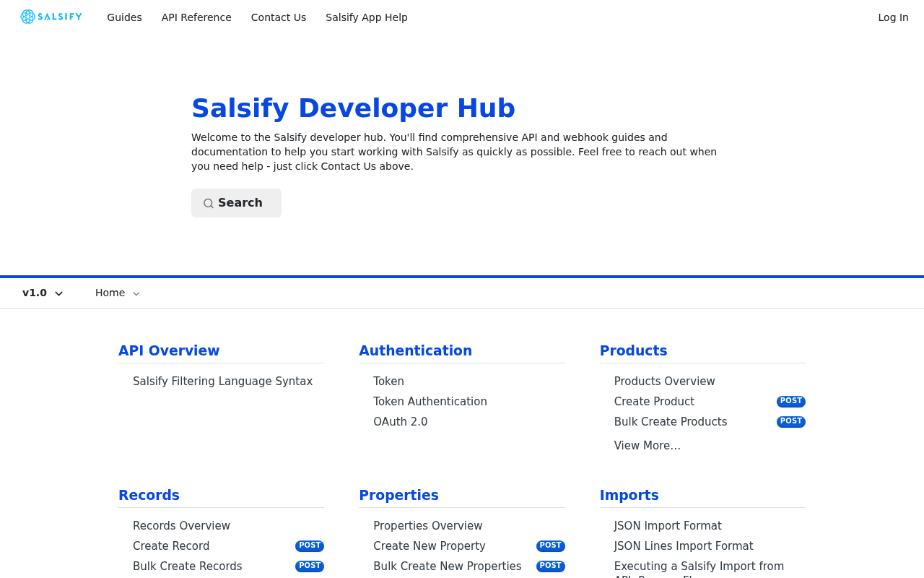
Task: Open the Bulk Create Records endpoint
Action: pos(188,566)
